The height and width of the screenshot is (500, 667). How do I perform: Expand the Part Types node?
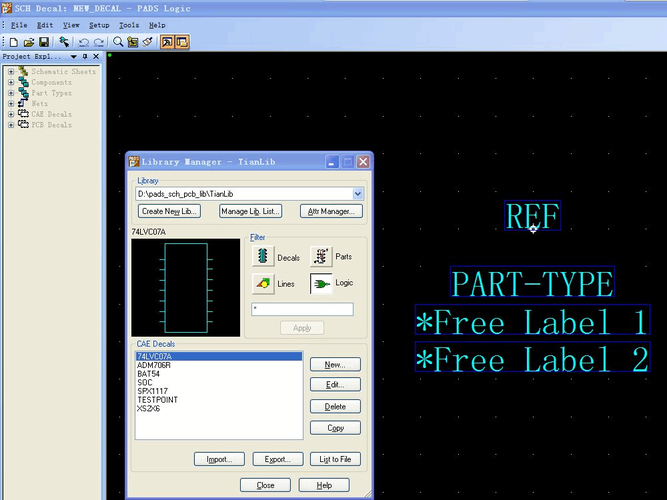11,93
